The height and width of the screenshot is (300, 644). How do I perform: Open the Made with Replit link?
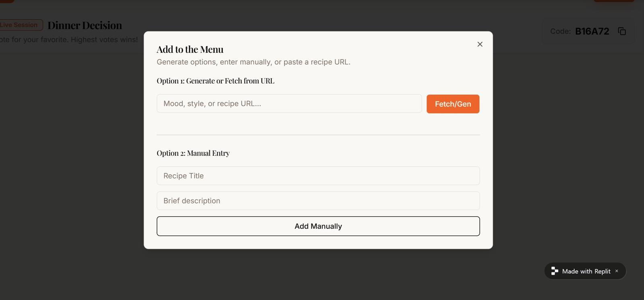pyautogui.click(x=586, y=271)
